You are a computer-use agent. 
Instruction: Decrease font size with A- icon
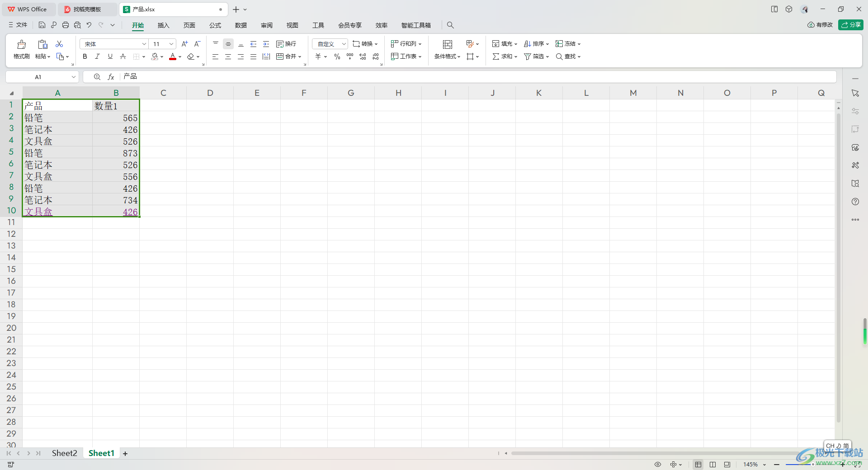point(197,44)
